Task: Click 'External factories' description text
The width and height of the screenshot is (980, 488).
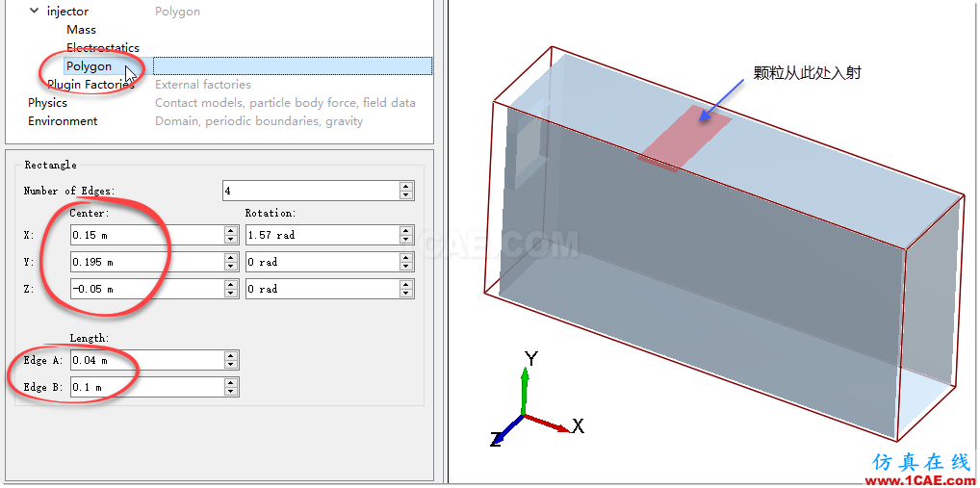Action: (203, 85)
